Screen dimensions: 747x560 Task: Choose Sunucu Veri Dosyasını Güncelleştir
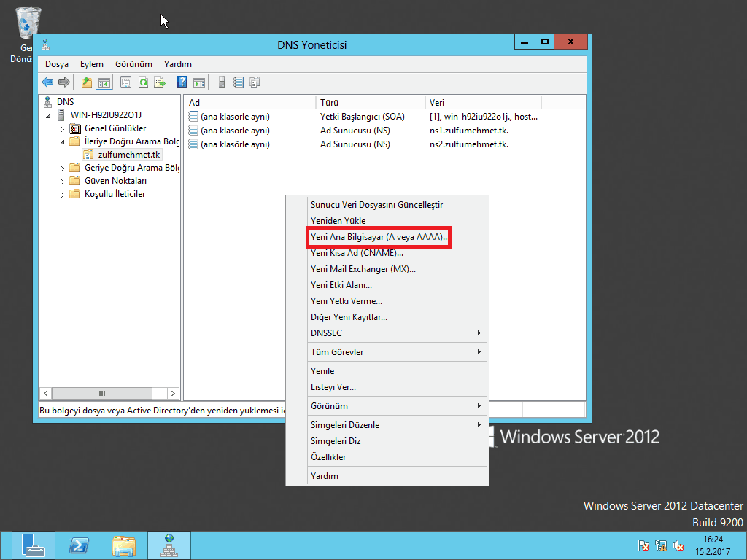(x=387, y=205)
